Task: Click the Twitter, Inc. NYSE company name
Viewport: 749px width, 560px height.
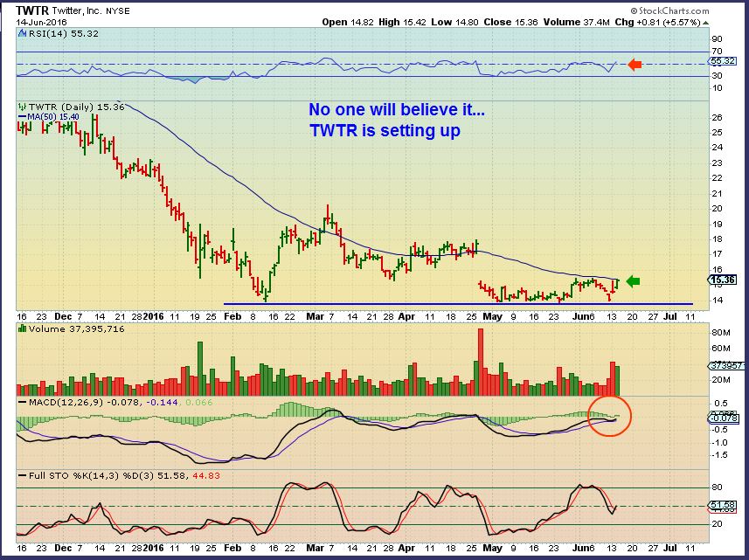Action: tap(91, 10)
